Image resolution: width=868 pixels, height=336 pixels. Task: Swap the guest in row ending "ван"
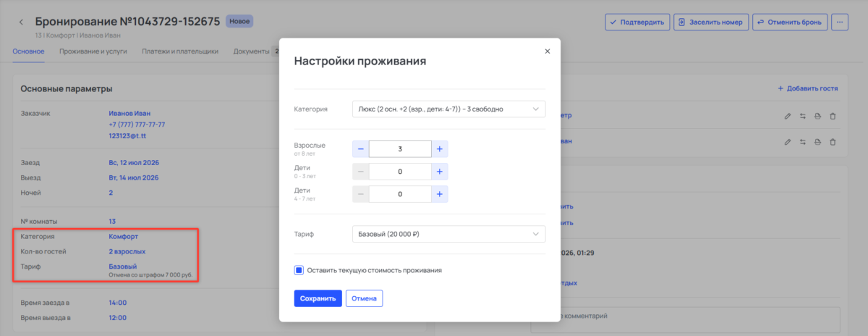[803, 142]
